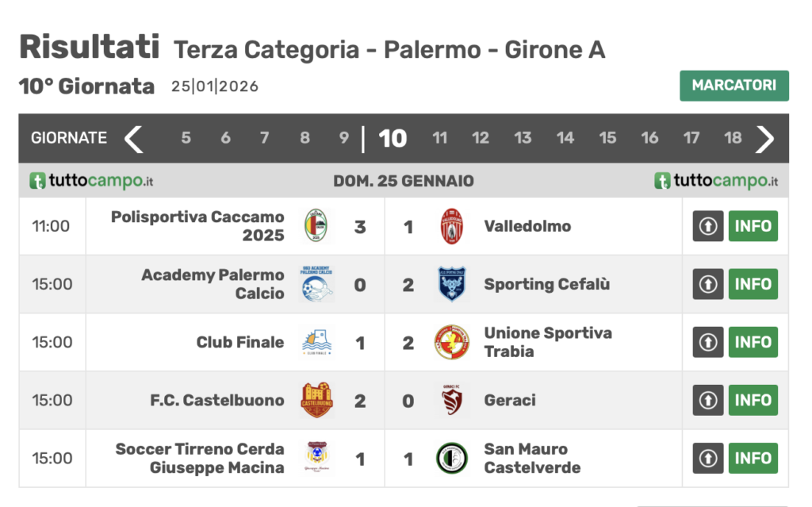
Task: Open giornata 18 results
Action: (x=733, y=138)
